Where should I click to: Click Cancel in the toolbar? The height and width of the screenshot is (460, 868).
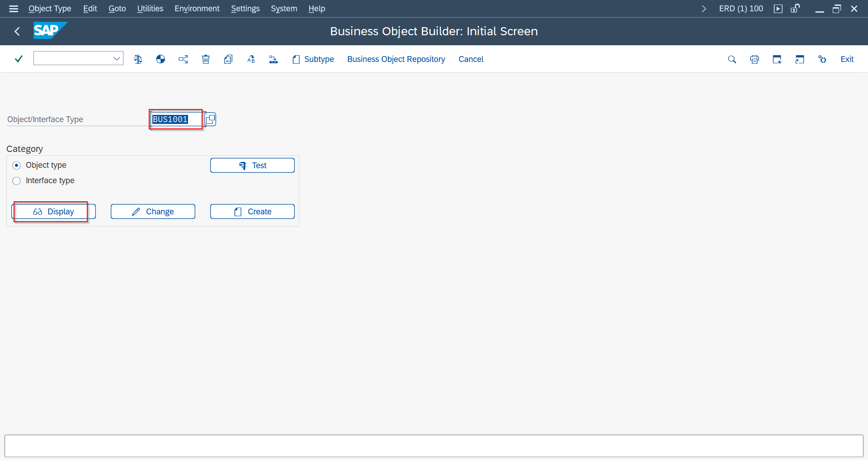[471, 59]
